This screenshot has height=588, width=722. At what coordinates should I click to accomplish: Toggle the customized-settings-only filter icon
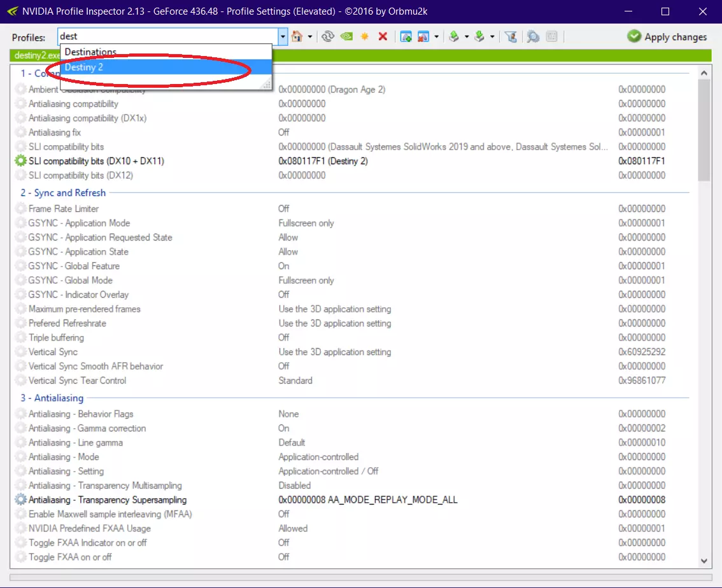511,36
